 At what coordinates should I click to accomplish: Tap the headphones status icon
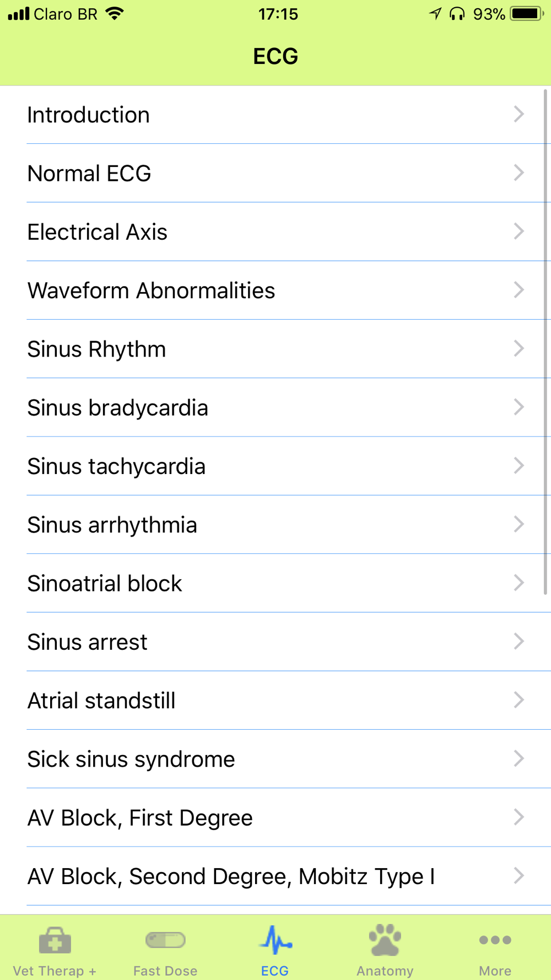coord(457,13)
